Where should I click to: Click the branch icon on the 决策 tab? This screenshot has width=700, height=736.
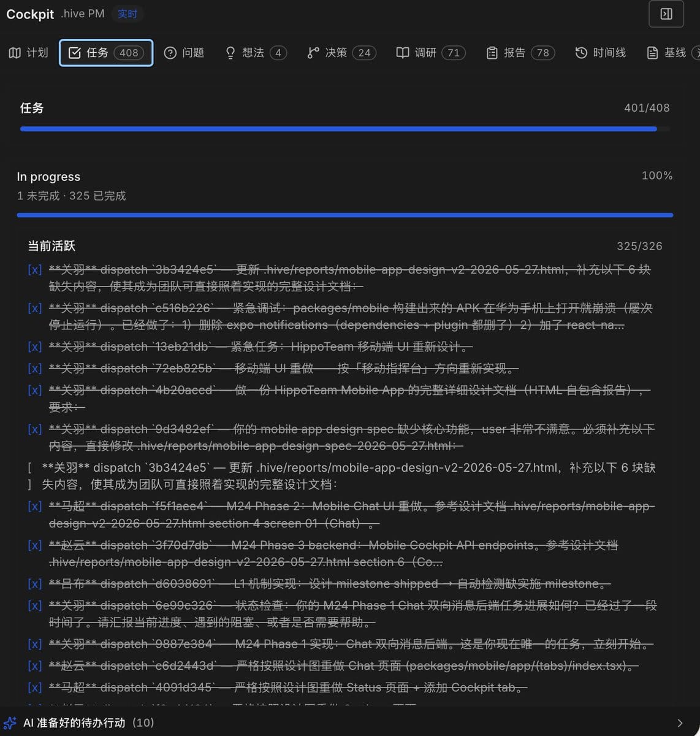tap(313, 53)
